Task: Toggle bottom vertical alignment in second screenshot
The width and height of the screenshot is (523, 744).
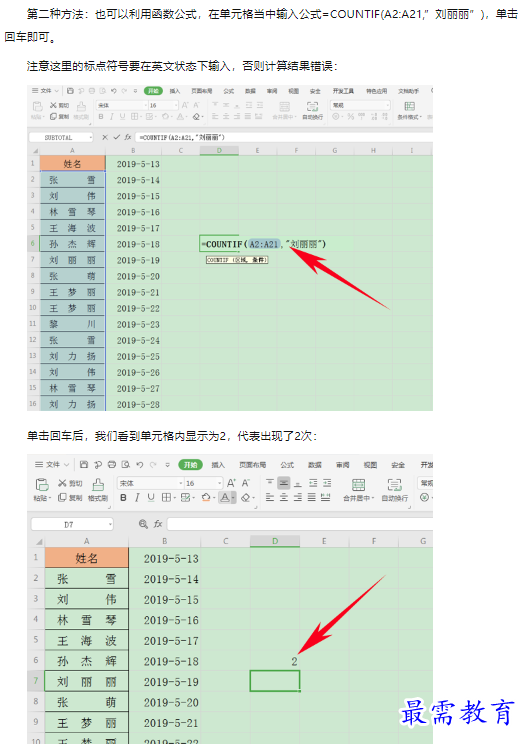Action: tap(298, 483)
